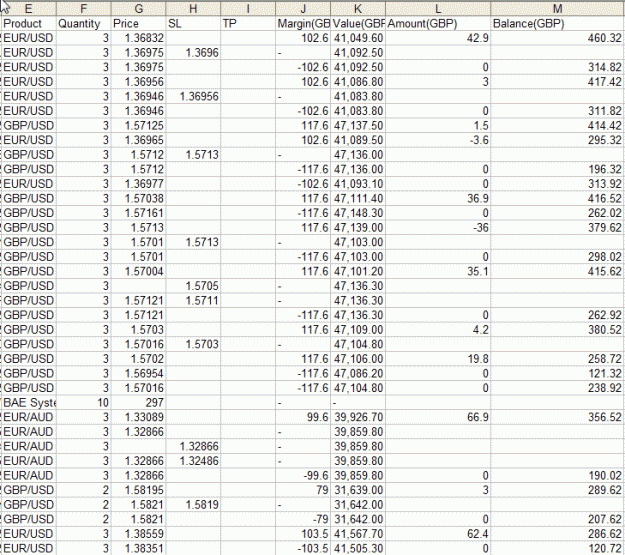Screen dimensions: 625x555
Task: Select amount cell 4.2
Action: click(x=438, y=330)
